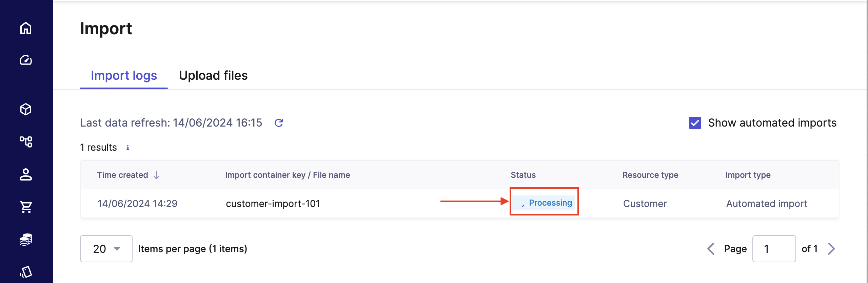Switch to Upload files tab
Image resolution: width=868 pixels, height=283 pixels.
[x=213, y=76]
